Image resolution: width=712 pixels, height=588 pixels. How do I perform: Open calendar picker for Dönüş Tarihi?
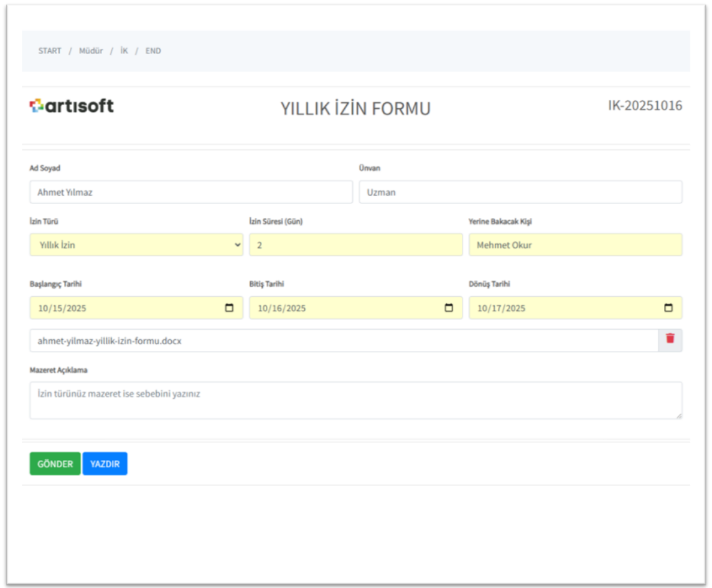668,308
